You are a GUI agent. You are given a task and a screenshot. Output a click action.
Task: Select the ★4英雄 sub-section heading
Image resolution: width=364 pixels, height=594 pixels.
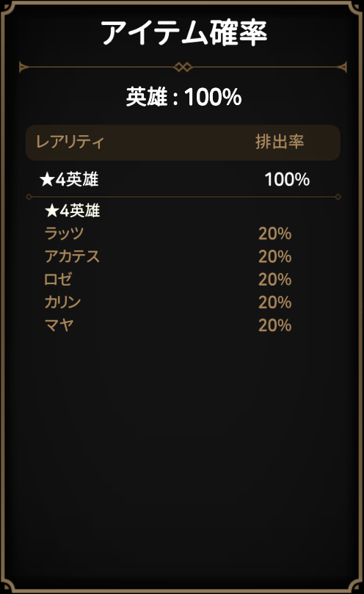click(73, 211)
